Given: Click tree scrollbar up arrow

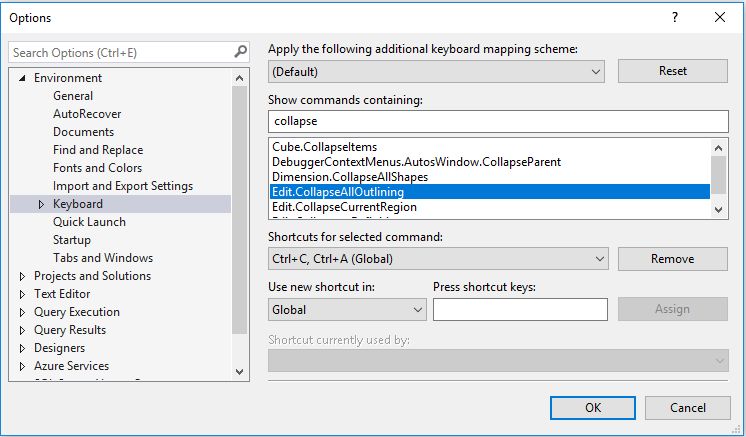Looking at the screenshot, I should coord(240,78).
